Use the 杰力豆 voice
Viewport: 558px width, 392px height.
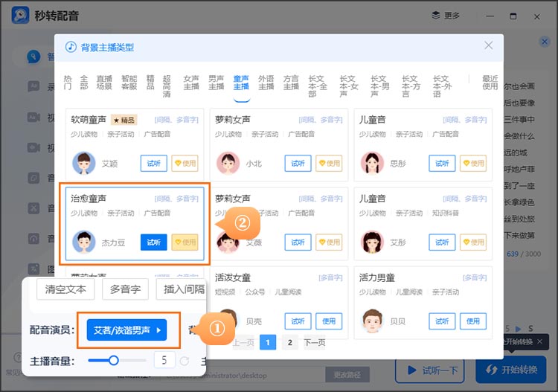185,242
